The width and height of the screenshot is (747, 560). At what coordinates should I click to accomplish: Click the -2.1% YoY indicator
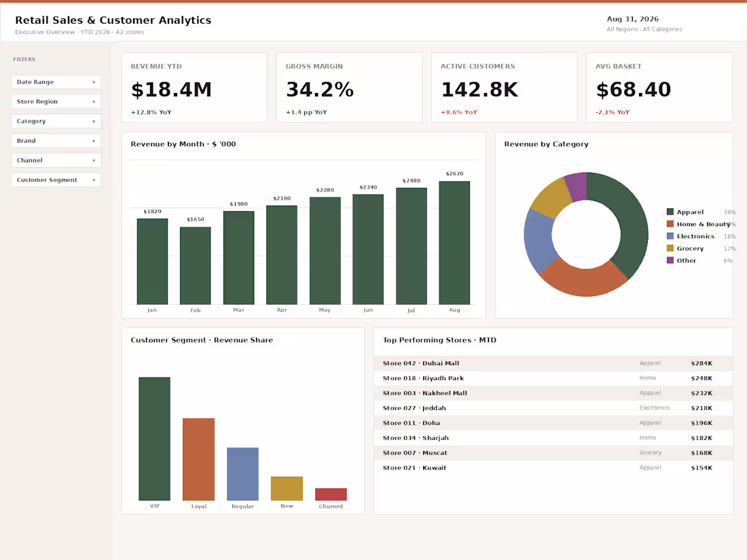coord(613,113)
